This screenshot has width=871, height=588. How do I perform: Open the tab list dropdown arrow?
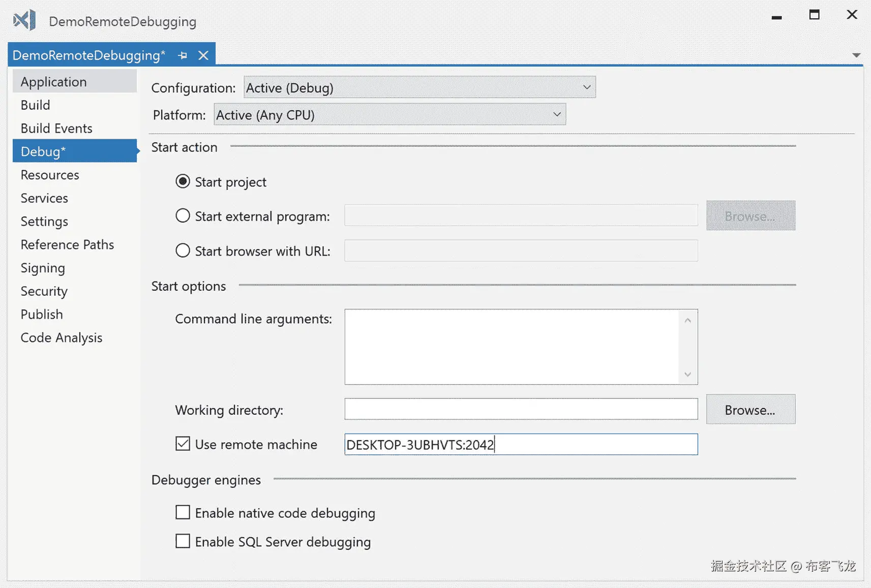click(856, 55)
